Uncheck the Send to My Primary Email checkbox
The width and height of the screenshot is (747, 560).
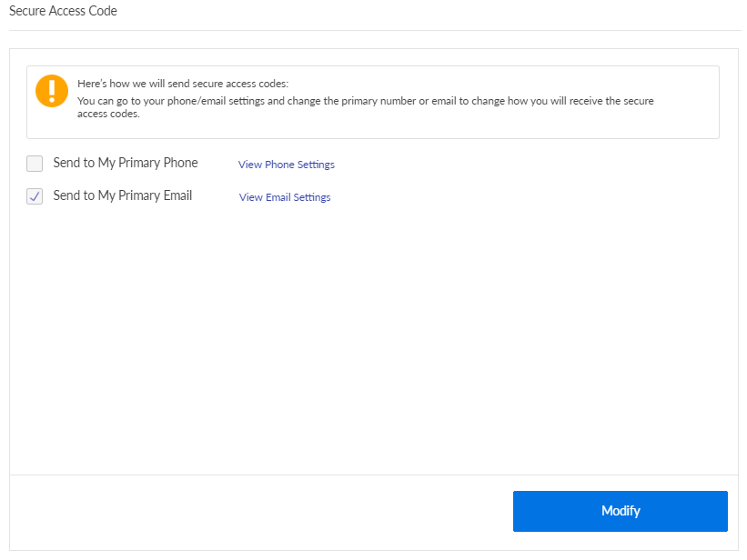pos(35,195)
